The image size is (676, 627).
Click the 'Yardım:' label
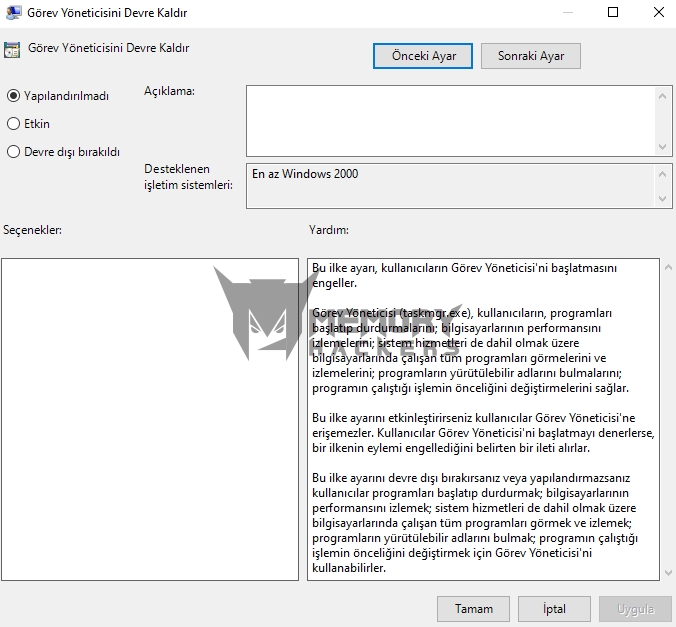coord(329,230)
